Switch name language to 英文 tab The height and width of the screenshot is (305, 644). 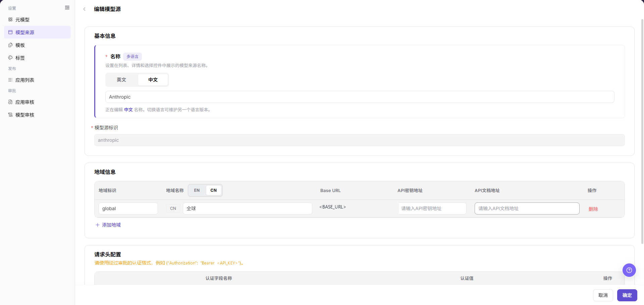click(121, 80)
